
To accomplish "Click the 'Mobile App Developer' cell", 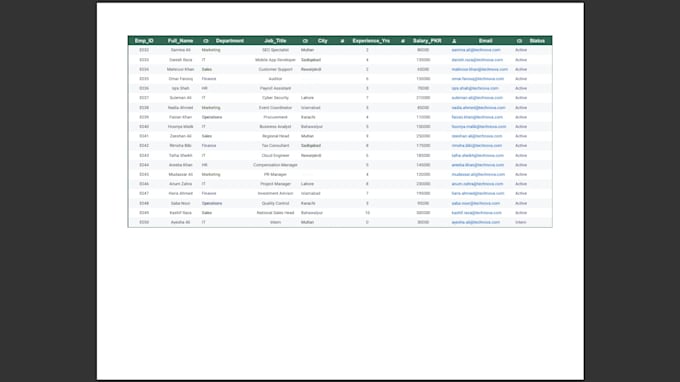I will (x=275, y=60).
